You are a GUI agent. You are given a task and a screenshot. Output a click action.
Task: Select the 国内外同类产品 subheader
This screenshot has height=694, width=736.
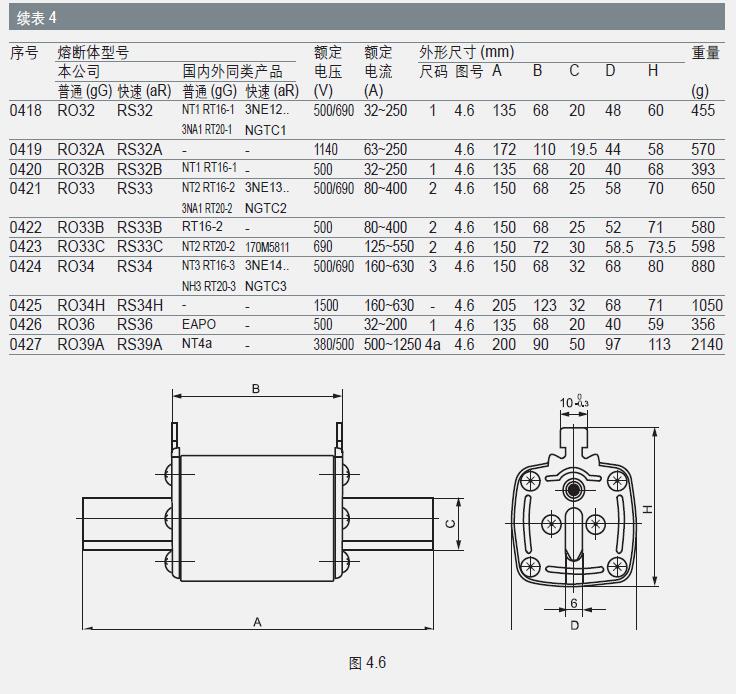(232, 72)
